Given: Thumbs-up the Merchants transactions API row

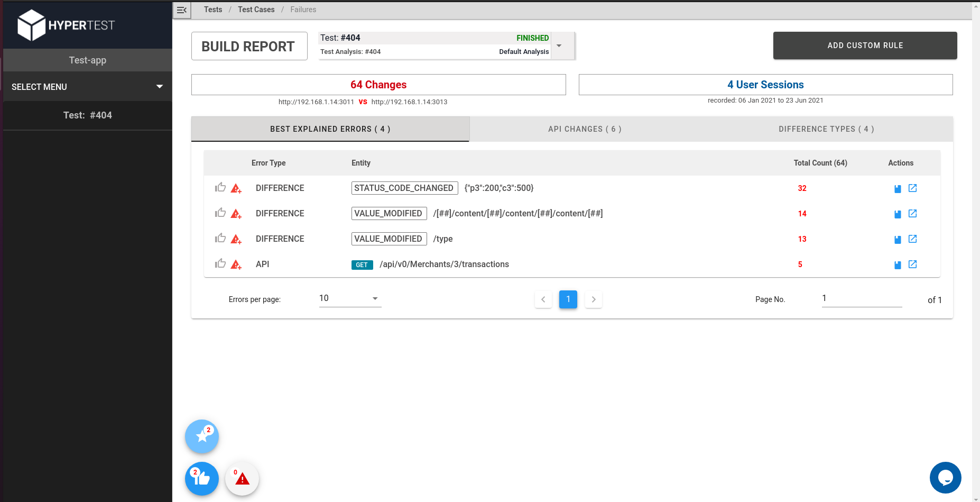Looking at the screenshot, I should 220,263.
